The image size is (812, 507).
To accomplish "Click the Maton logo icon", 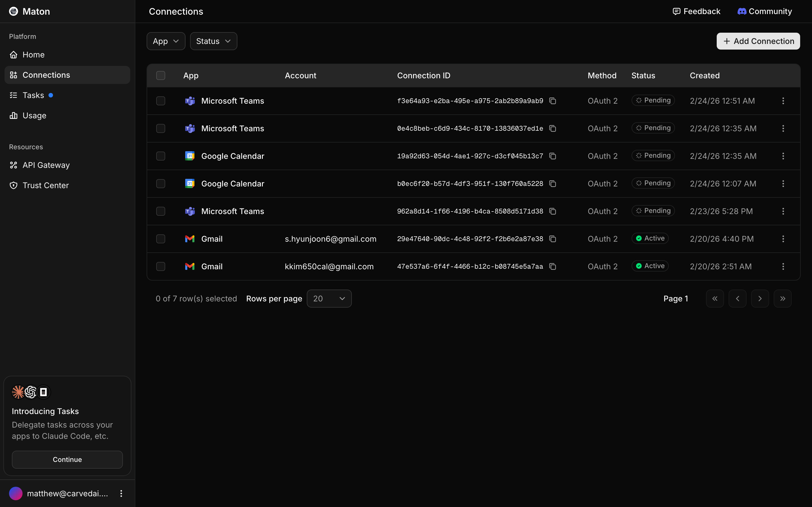I will pos(14,11).
